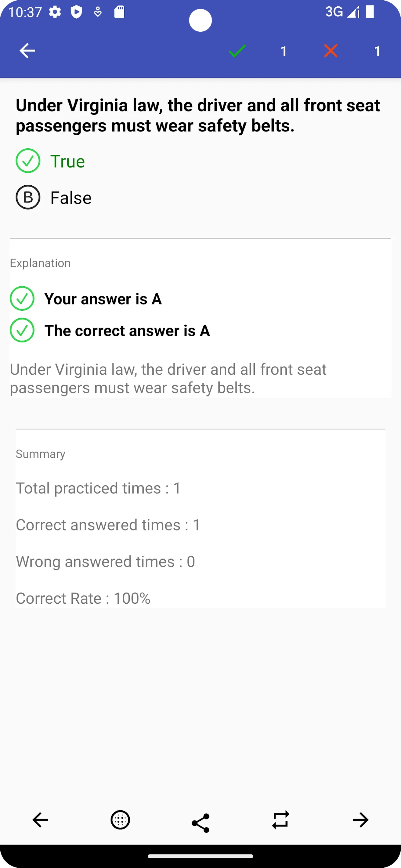Screen dimensions: 401x868
Task: Tap the Total practiced times line
Action: (x=98, y=488)
